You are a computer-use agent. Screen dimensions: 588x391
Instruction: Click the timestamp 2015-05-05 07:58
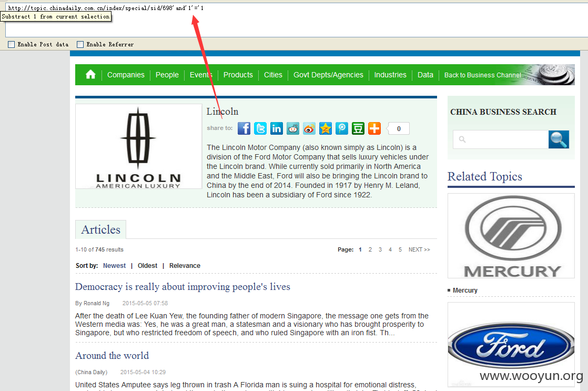tap(145, 303)
